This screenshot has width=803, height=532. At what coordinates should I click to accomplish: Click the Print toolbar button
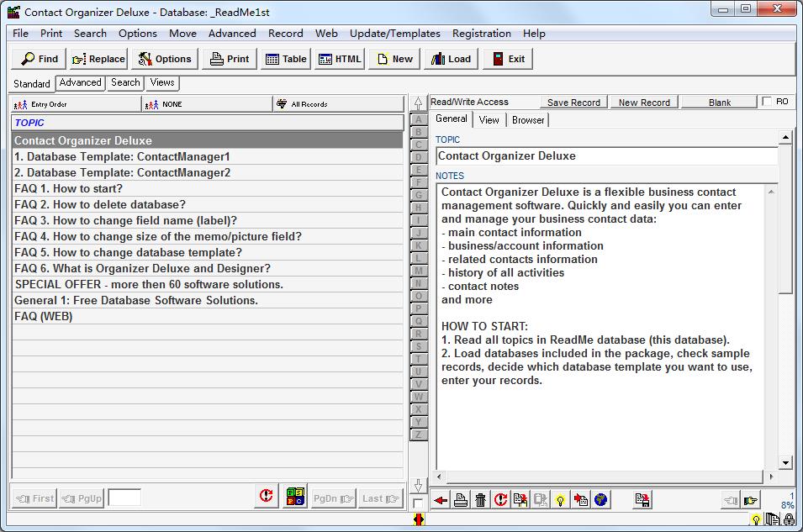(230, 59)
